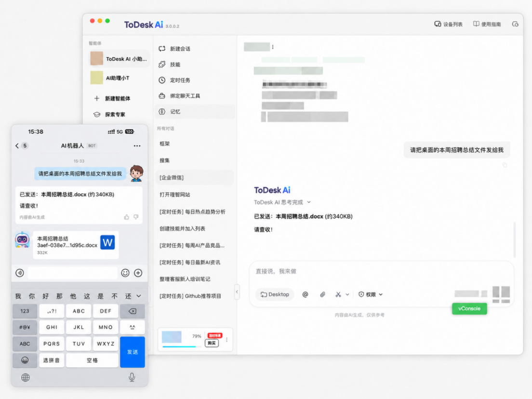Open the 本周招聘总结 docx file attachment
This screenshot has height=399, width=532.
(x=76, y=245)
